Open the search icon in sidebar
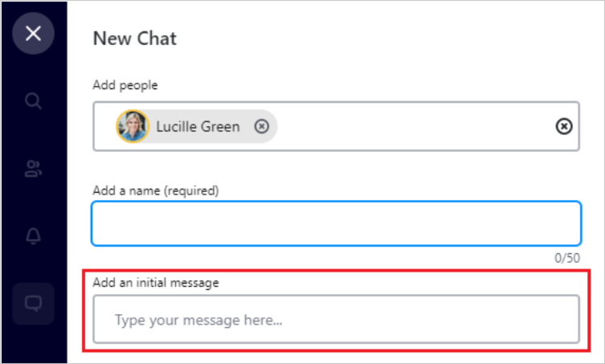The height and width of the screenshot is (364, 605). point(33,101)
